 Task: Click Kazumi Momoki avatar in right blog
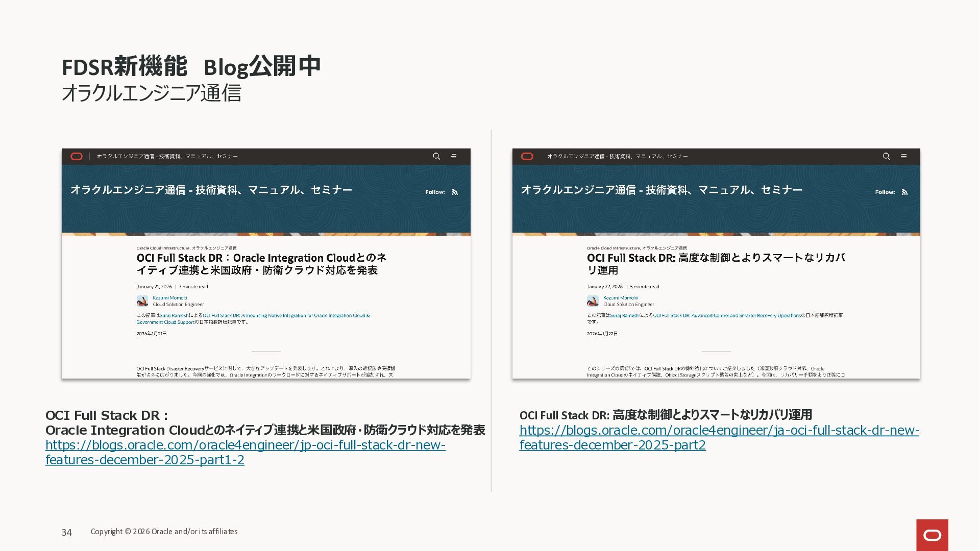pyautogui.click(x=593, y=301)
